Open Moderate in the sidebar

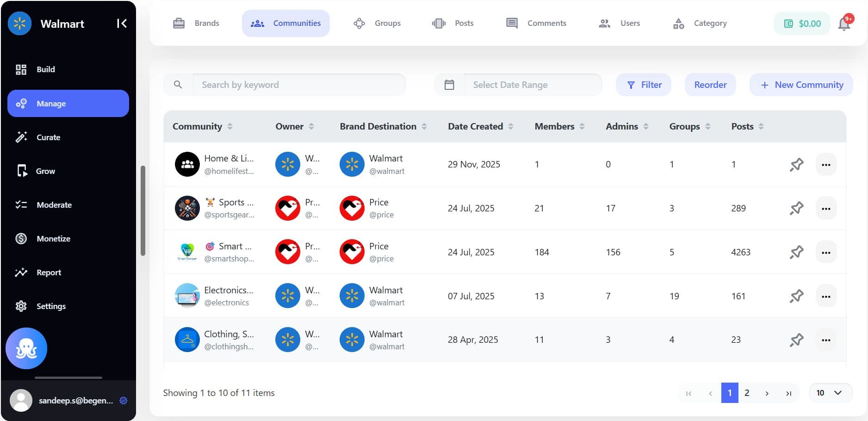click(x=68, y=204)
